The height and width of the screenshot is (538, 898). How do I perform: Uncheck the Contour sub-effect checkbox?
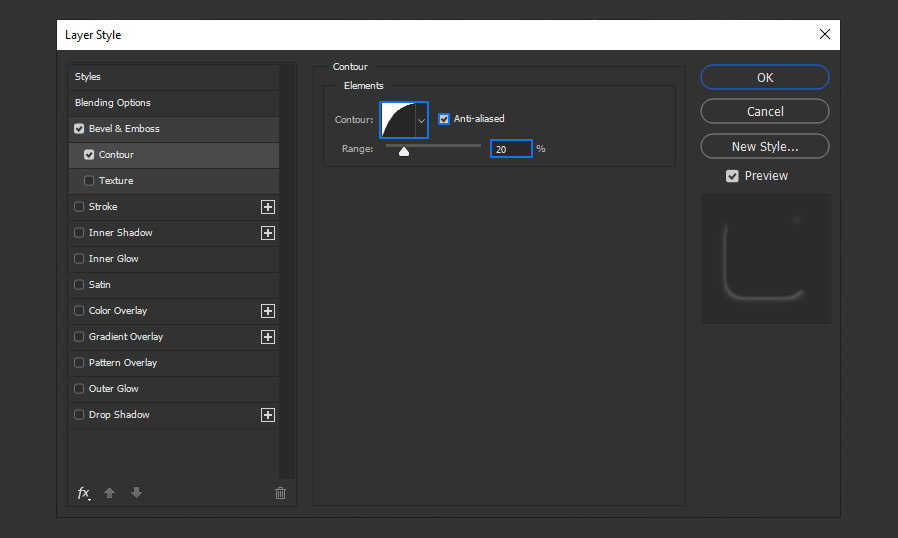point(89,155)
